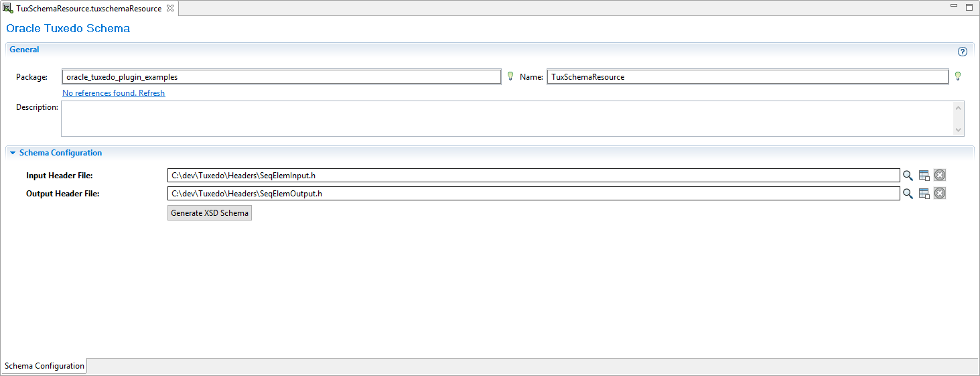Open the table picker icon for Input Header File
Screen dimensions: 980x376
coord(924,176)
